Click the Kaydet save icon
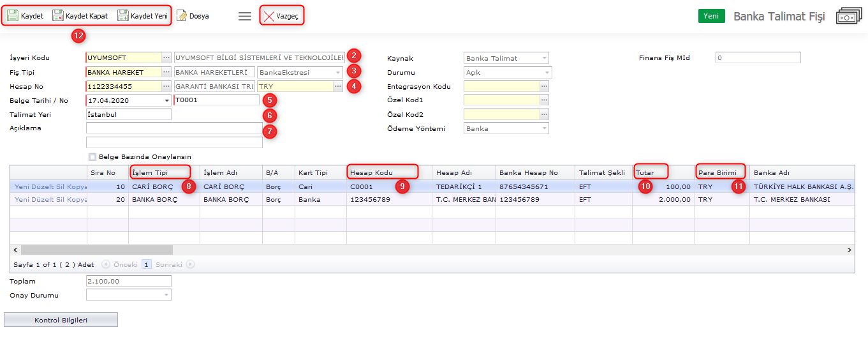868x341 pixels. click(x=13, y=15)
